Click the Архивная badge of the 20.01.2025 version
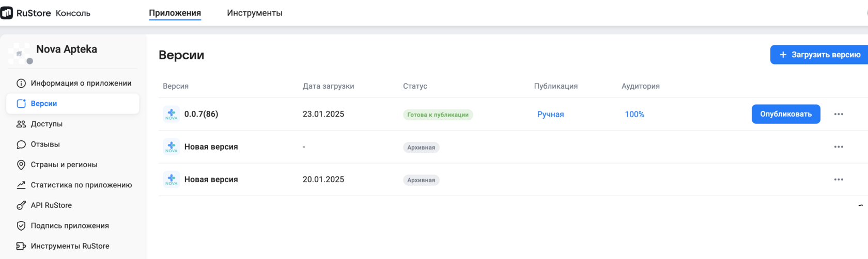This screenshot has height=259, width=868. point(421,180)
